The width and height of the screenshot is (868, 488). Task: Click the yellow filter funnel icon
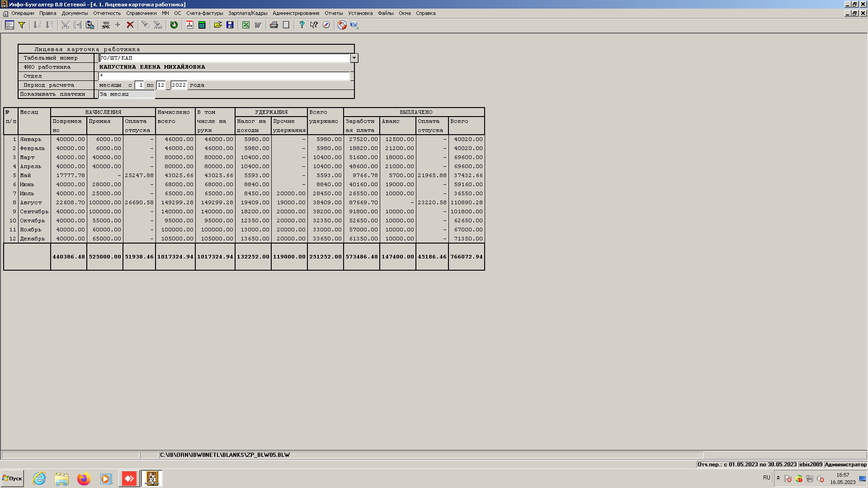coord(21,25)
